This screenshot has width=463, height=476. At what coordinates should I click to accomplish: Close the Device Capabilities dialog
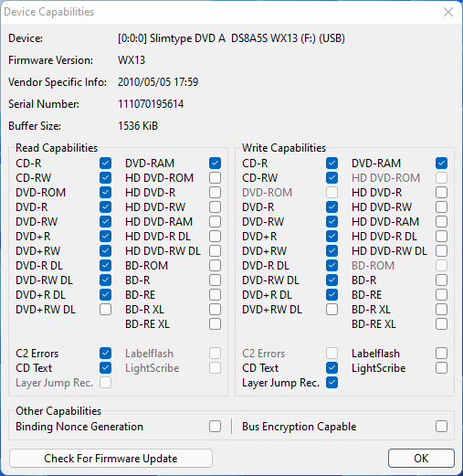pos(448,12)
